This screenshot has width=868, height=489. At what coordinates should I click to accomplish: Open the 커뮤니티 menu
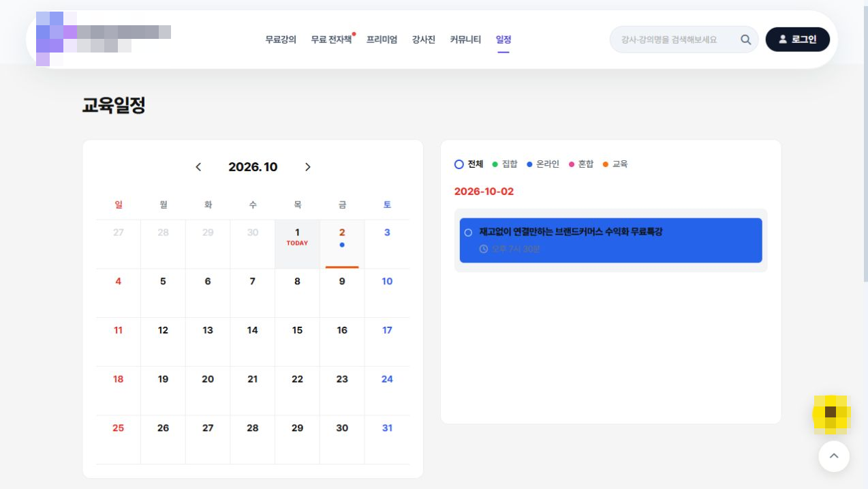pyautogui.click(x=465, y=40)
